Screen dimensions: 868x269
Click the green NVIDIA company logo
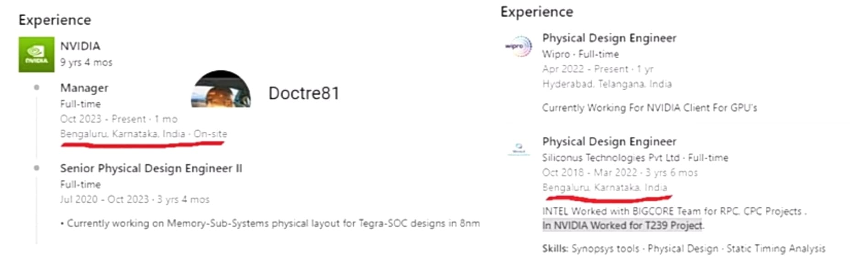[36, 54]
